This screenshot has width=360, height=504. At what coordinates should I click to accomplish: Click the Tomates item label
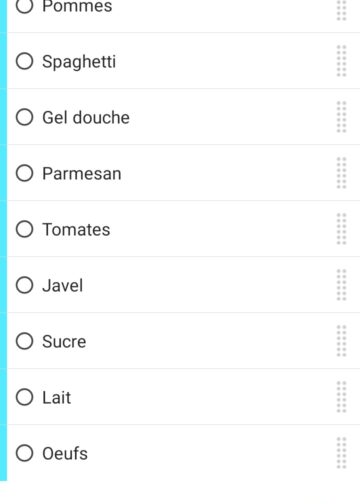76,230
